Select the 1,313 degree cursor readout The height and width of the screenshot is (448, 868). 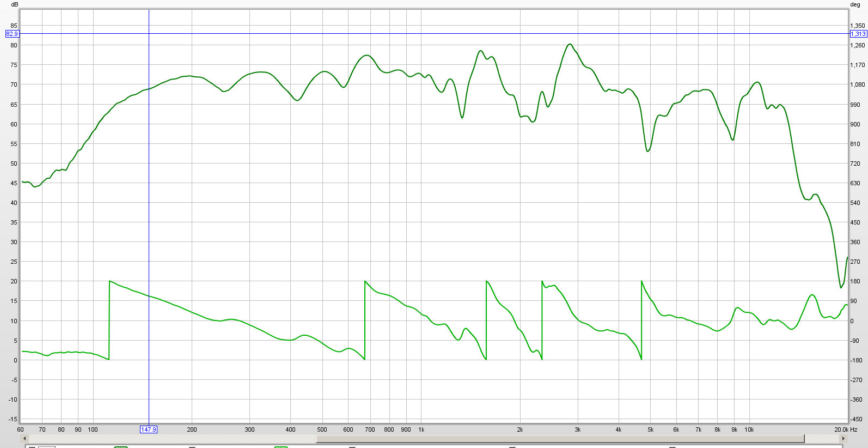[x=858, y=34]
